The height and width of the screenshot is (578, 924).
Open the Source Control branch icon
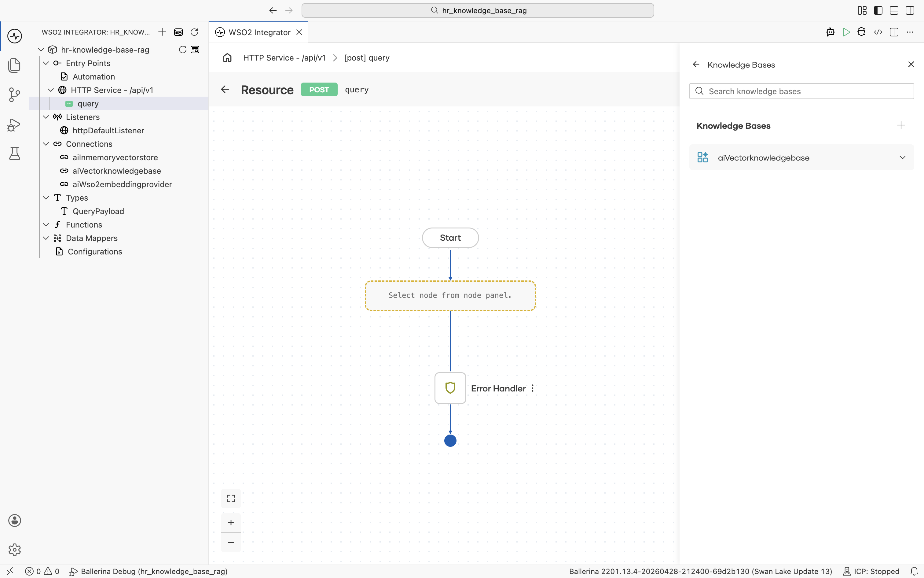click(x=14, y=95)
